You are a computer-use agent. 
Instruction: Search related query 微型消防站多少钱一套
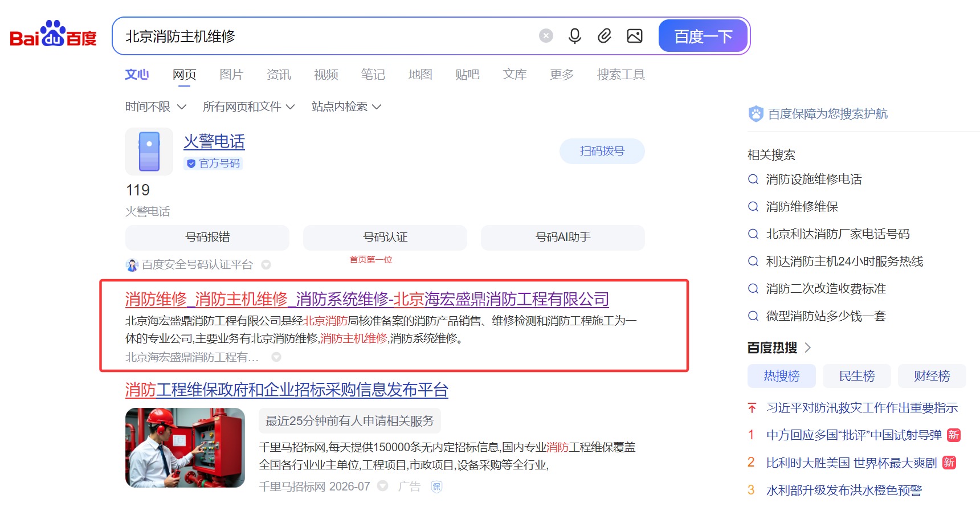click(826, 316)
